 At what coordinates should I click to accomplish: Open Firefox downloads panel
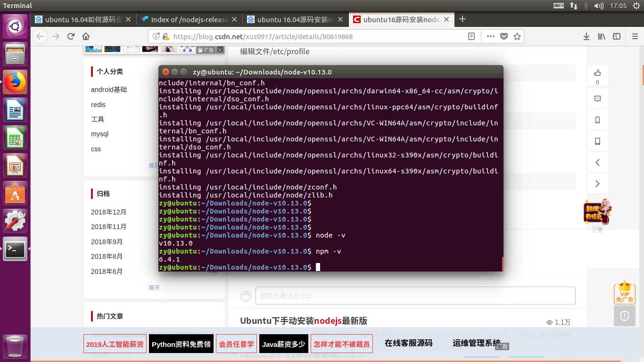586,36
